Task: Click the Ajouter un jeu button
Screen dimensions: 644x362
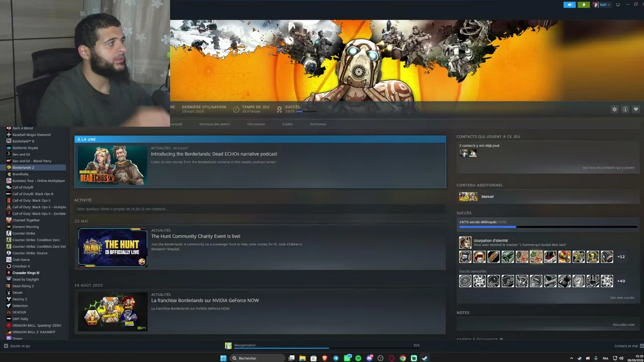Action: [17, 346]
